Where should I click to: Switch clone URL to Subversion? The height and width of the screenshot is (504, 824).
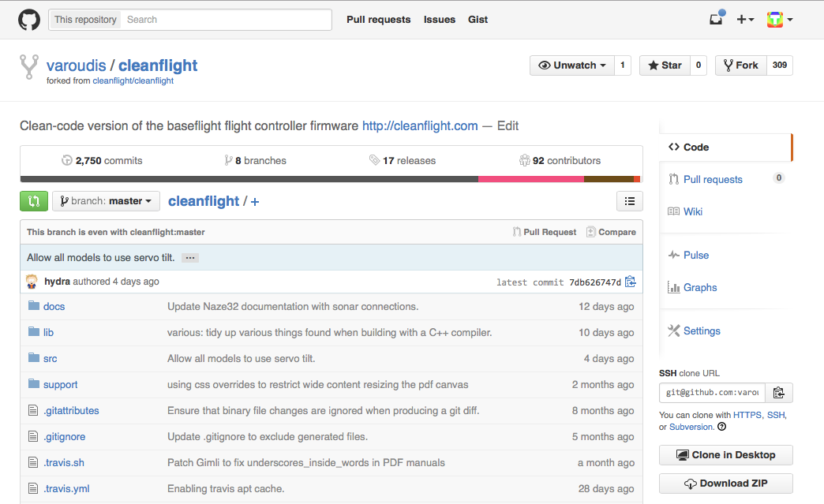tap(691, 427)
